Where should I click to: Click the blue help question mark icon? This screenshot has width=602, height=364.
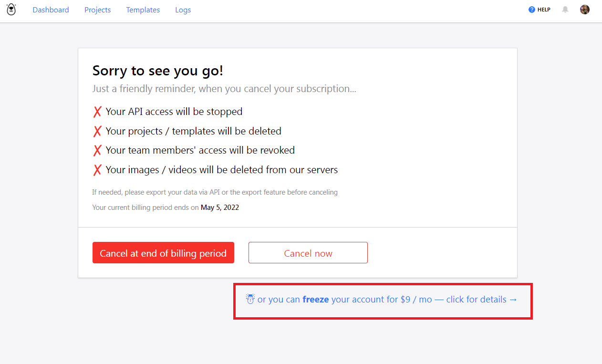pos(532,10)
